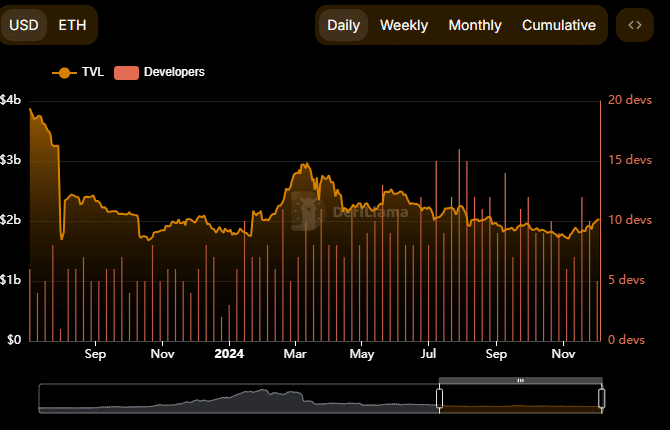This screenshot has width=670, height=430.
Task: Toggle the Developers series legend label
Action: click(x=174, y=72)
